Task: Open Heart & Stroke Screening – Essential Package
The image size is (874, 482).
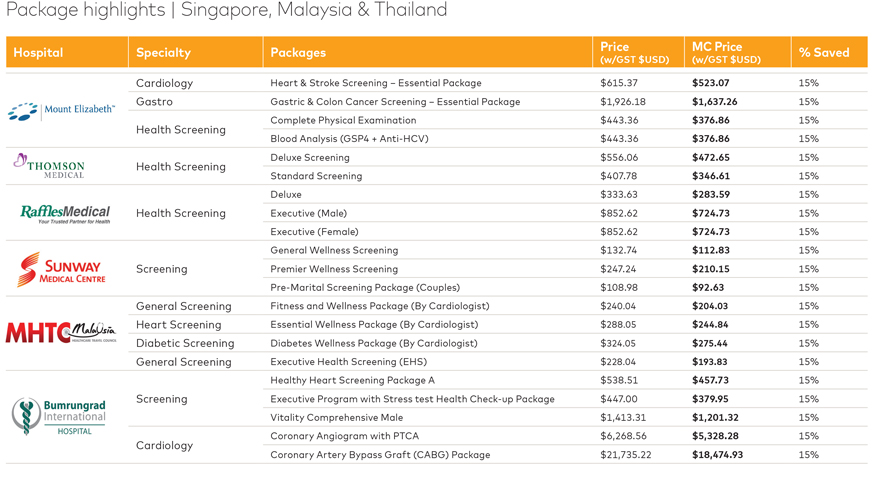Action: 375,83
